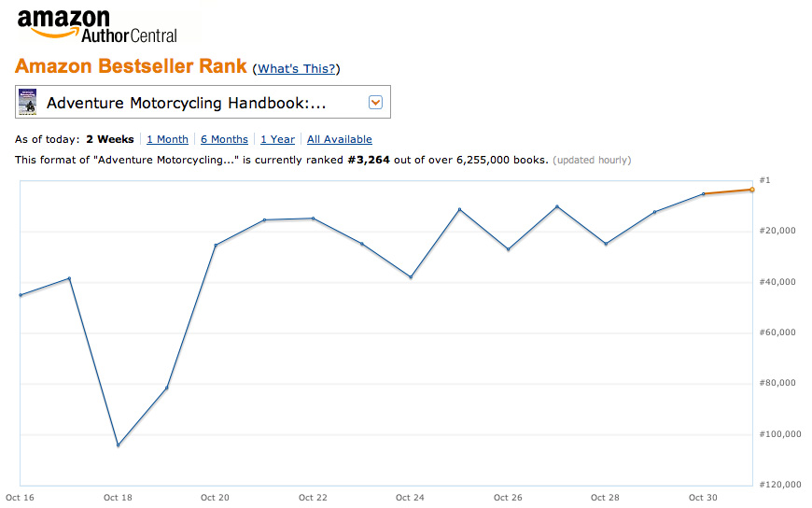Select the first data point at Oct 16
This screenshot has width=812, height=508.
tap(21, 295)
